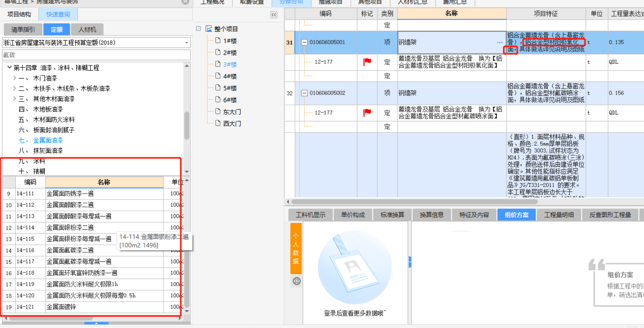Expand 一、木门油漆 node
The width and height of the screenshot is (644, 328).
coord(14,78)
